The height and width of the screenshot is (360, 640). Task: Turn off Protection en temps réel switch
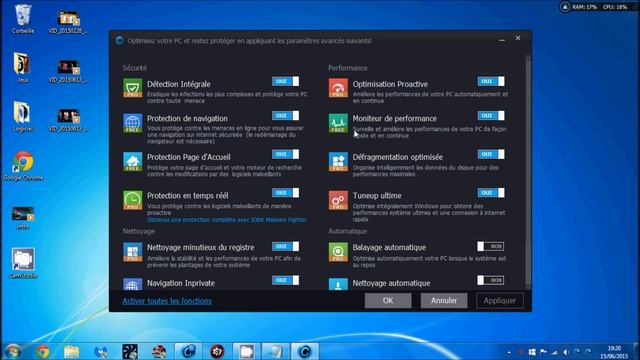(x=285, y=193)
